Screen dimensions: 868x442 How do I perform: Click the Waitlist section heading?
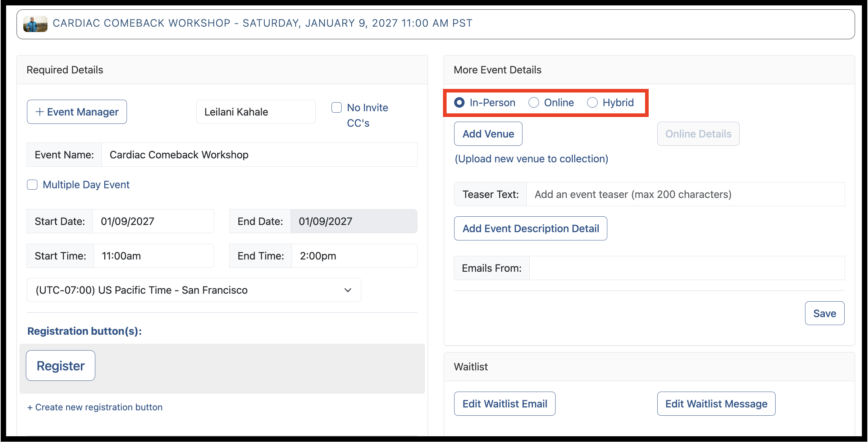pyautogui.click(x=471, y=367)
